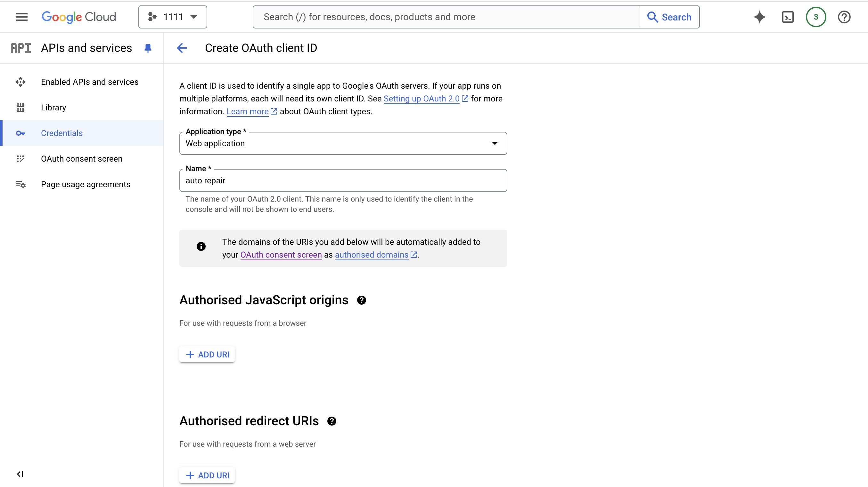Image resolution: width=868 pixels, height=487 pixels.
Task: Expand the Application type dropdown
Action: tap(343, 143)
